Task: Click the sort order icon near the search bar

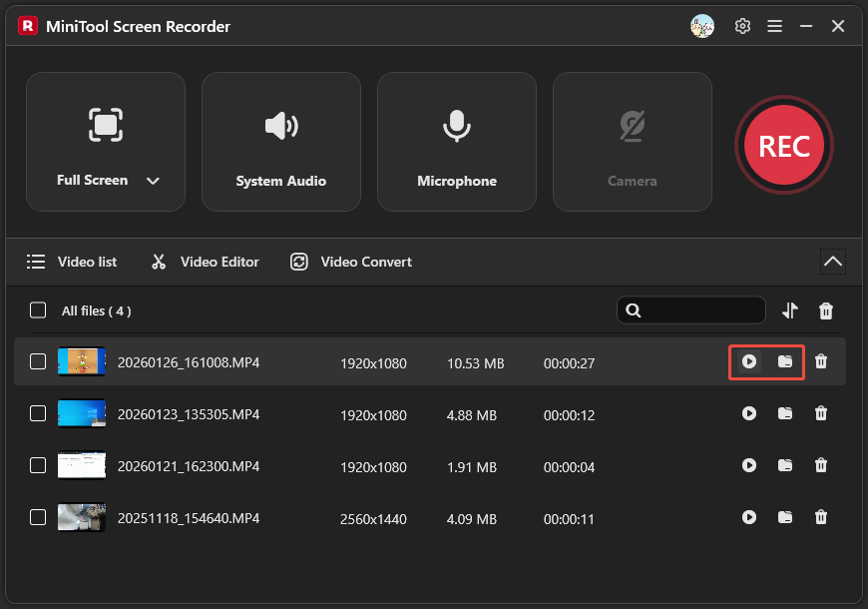Action: coord(789,310)
